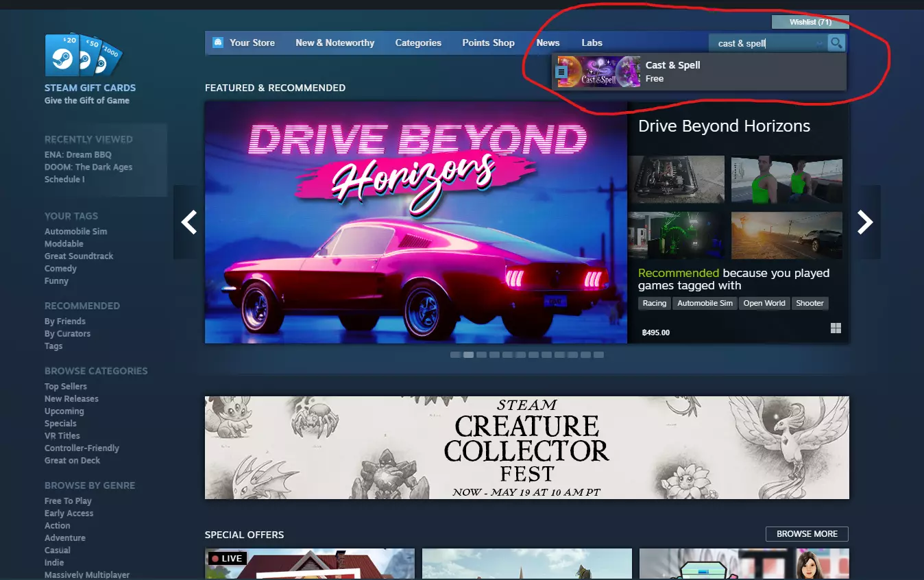Open recommendations By Friends

pos(65,322)
